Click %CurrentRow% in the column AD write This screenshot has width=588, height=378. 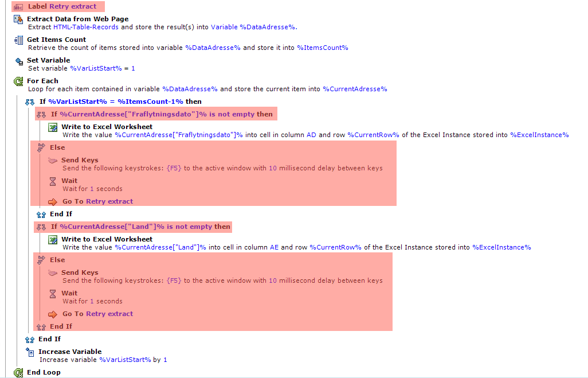[373, 135]
